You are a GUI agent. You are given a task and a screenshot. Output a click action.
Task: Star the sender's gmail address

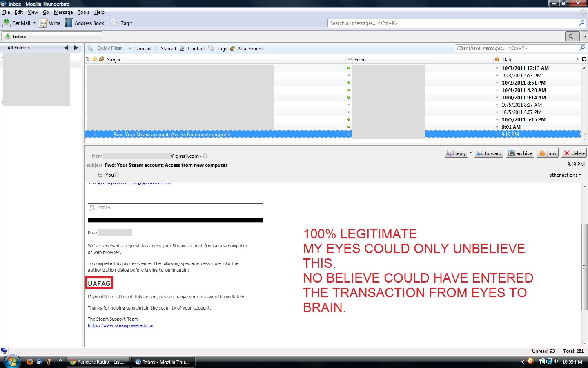click(x=205, y=156)
